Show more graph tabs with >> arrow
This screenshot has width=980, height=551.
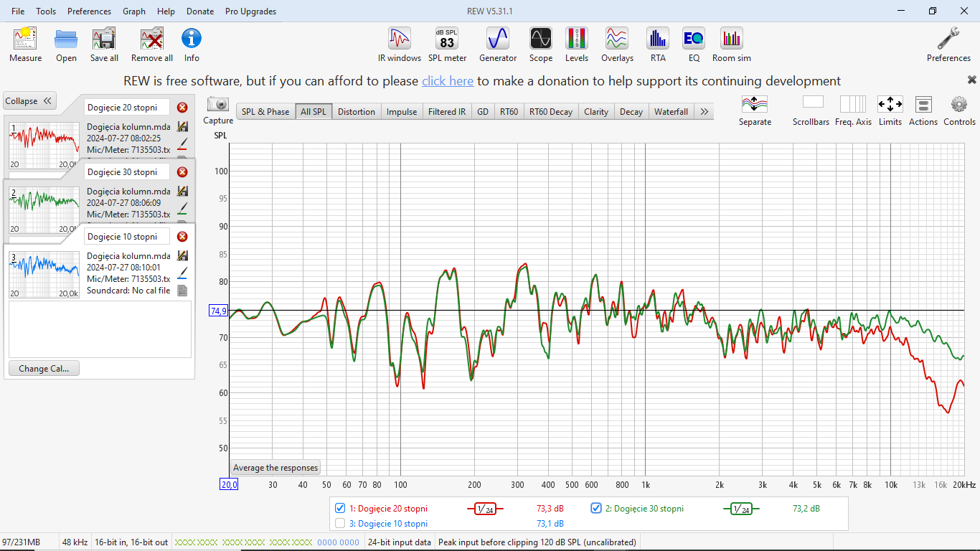704,111
